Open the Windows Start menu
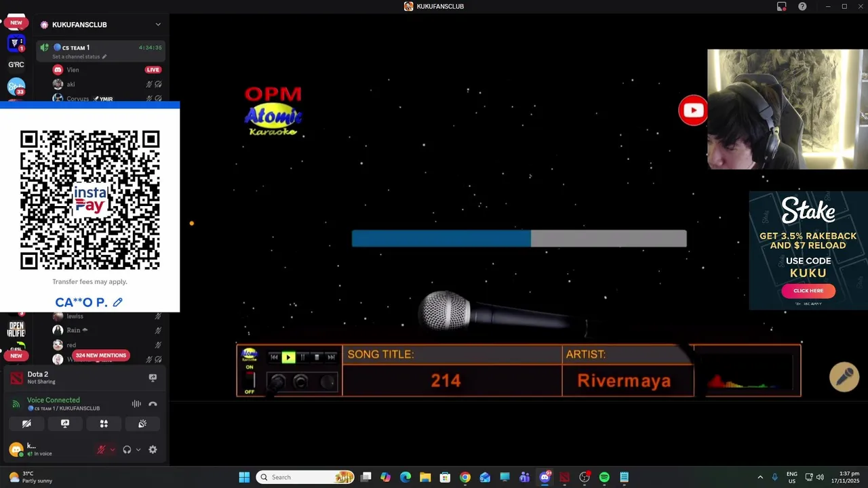 click(244, 477)
